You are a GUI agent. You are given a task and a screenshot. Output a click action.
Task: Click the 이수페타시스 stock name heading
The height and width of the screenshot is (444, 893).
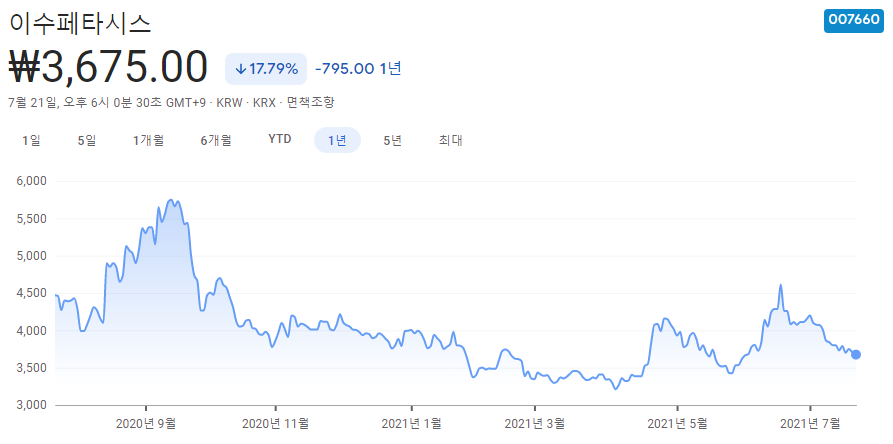coord(80,23)
